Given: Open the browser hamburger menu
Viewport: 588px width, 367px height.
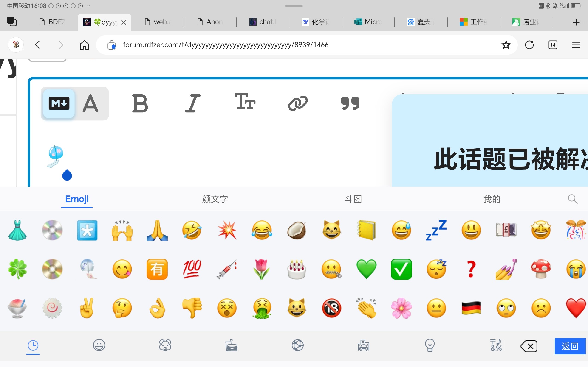Looking at the screenshot, I should (576, 45).
